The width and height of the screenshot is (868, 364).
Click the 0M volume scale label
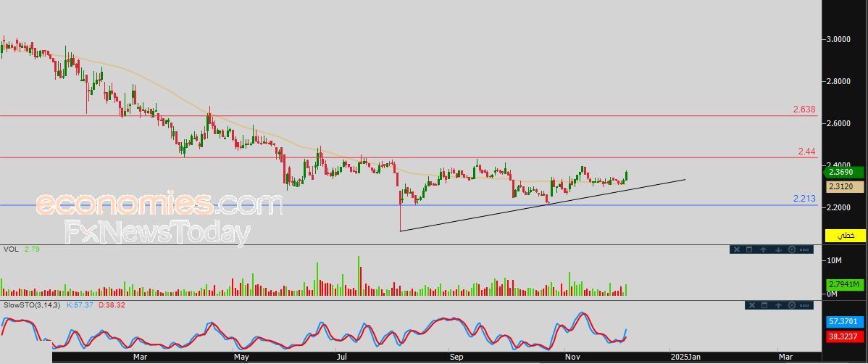click(x=832, y=293)
